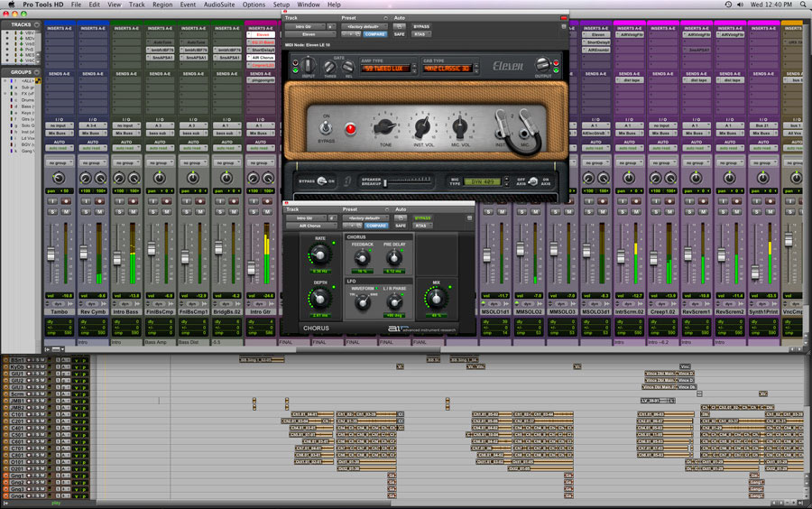Toggle the cabinet BYPASS/ON switch in Eleven
Screen dimensions: 812x509
click(321, 180)
